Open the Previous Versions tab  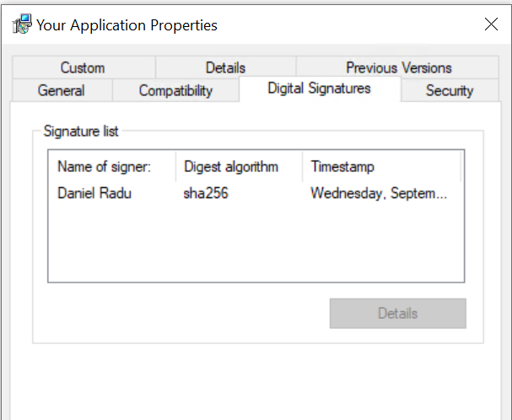click(398, 67)
